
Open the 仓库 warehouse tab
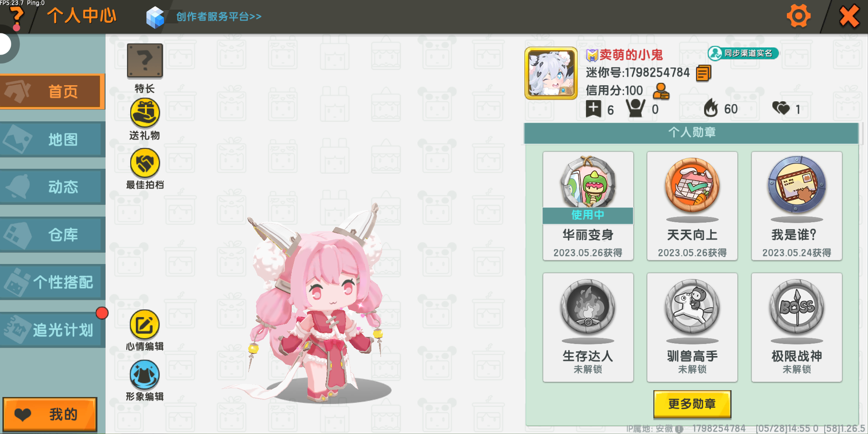click(52, 235)
